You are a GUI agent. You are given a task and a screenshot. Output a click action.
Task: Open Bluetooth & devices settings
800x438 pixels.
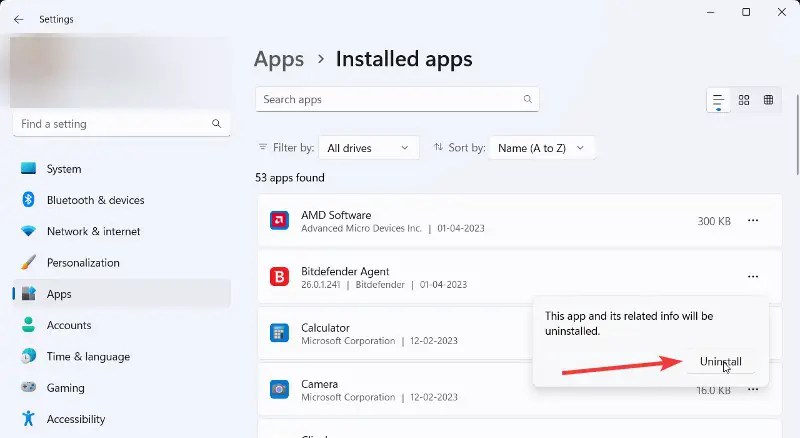coord(121,200)
